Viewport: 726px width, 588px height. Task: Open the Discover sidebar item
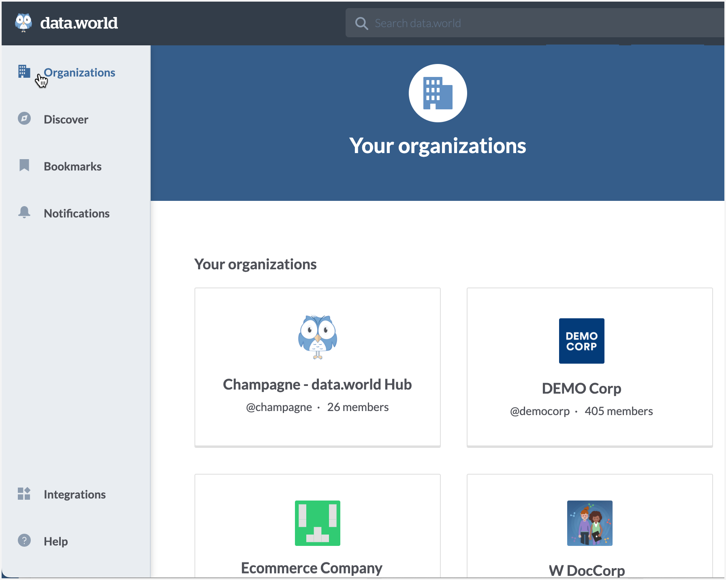(66, 119)
